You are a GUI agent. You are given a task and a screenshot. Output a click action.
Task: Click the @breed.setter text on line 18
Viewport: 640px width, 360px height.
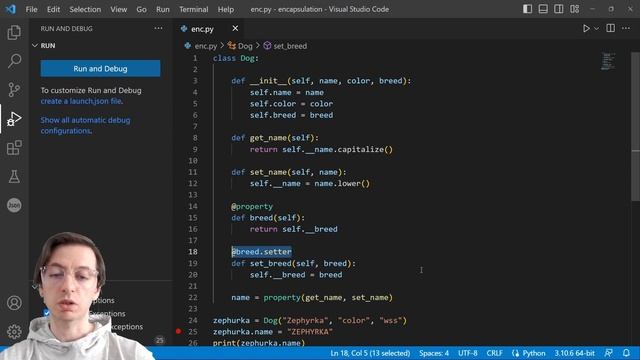(262, 252)
